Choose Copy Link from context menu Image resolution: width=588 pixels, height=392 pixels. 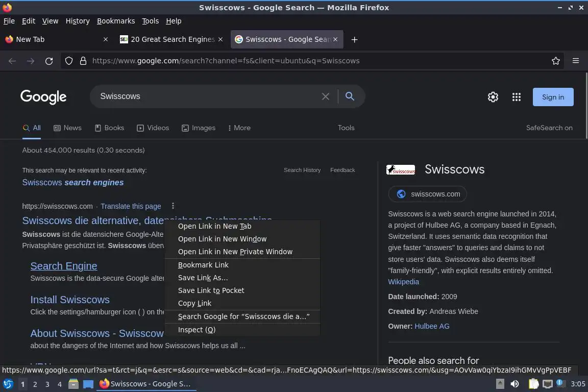(x=242, y=303)
